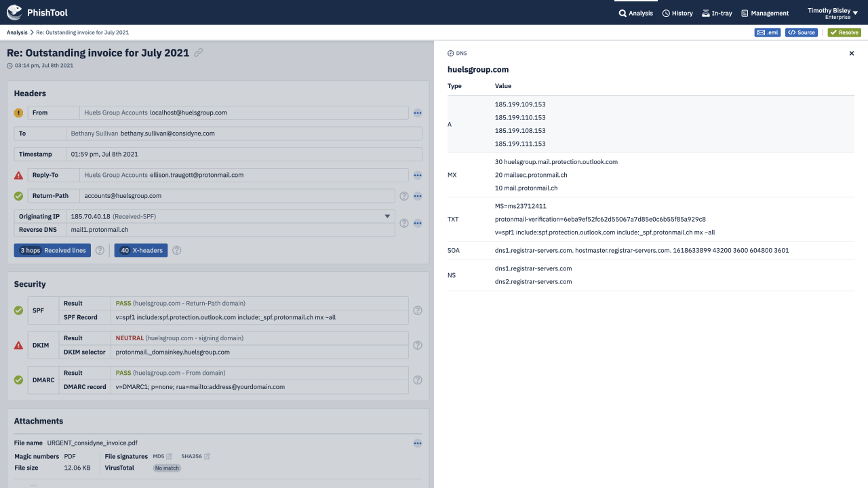Click attachment name URGENT_considyne_invoice.pdf
Screen dimensions: 868x488
point(92,443)
